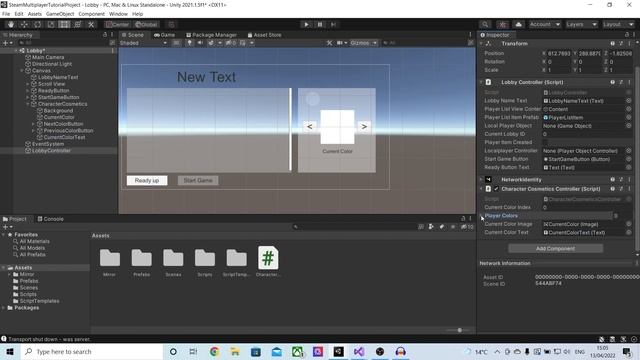This screenshot has height=360, width=640.
Task: Open Lobby Controller preset settings icon
Action: click(621, 82)
